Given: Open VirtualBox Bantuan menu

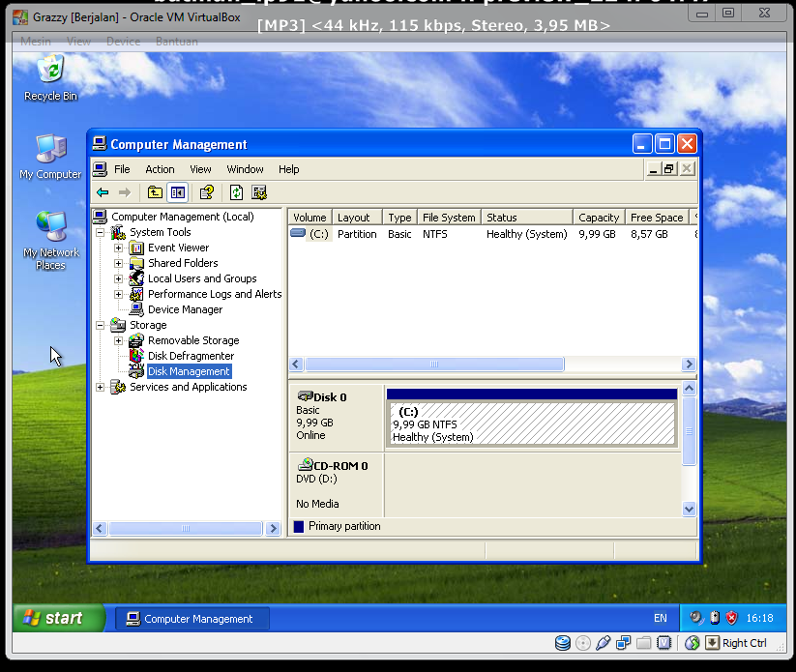Looking at the screenshot, I should 177,42.
